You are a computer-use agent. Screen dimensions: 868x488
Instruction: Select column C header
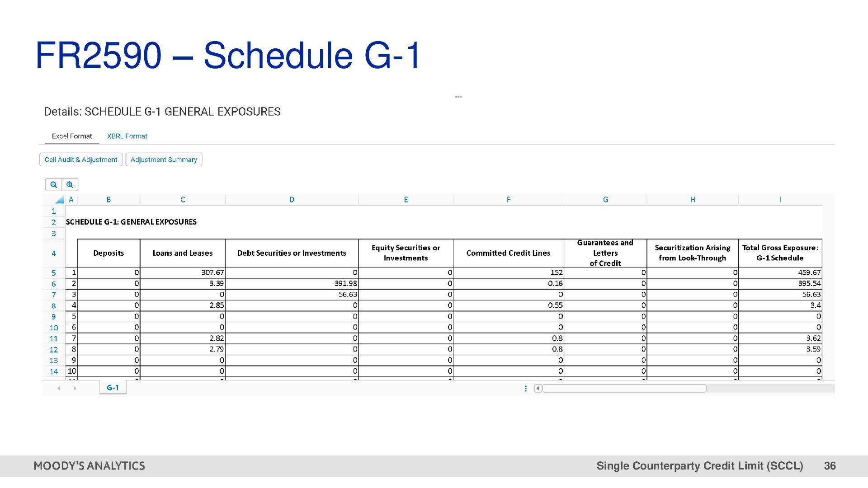click(x=183, y=200)
